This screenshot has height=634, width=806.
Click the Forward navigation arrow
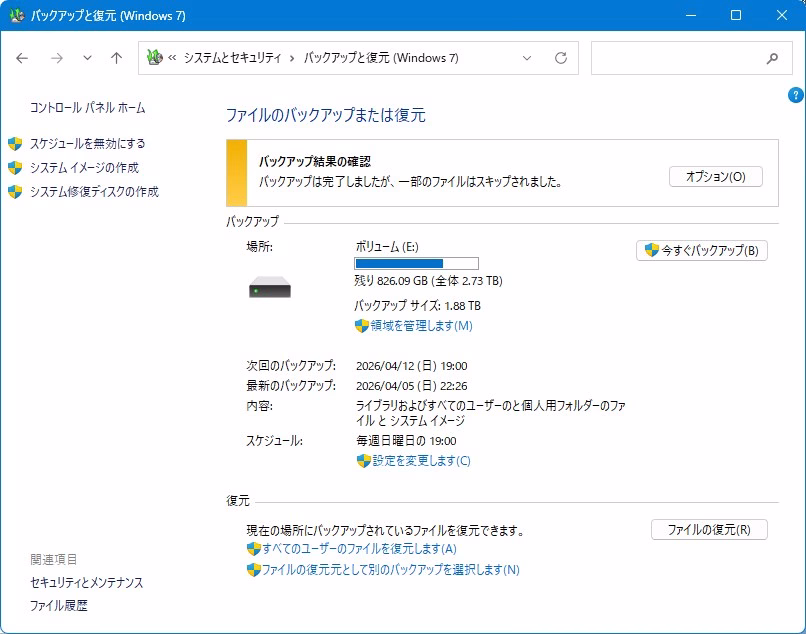point(56,58)
